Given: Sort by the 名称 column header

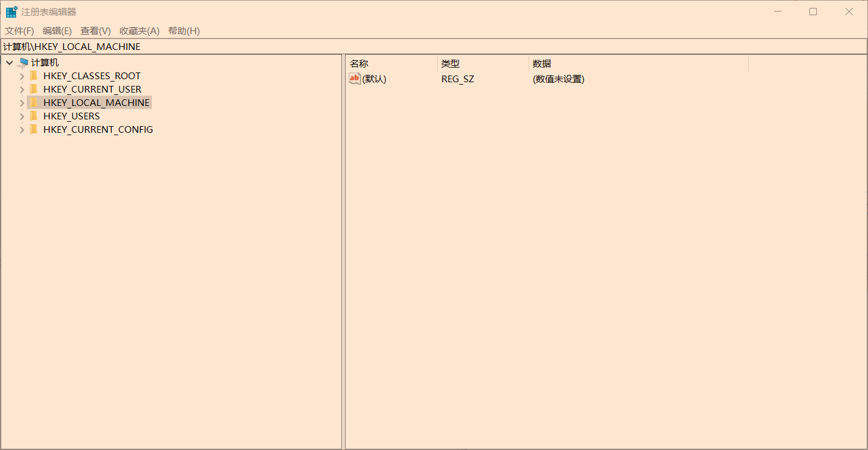Looking at the screenshot, I should pyautogui.click(x=391, y=63).
